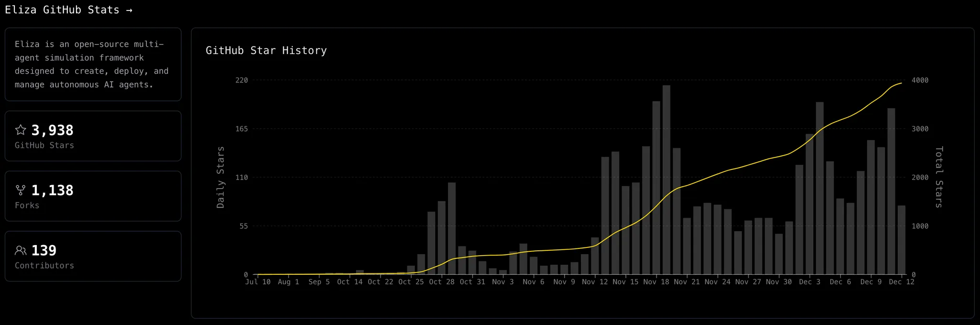Click the "Oct 14" date label
Image resolution: width=980 pixels, height=325 pixels.
(x=350, y=282)
